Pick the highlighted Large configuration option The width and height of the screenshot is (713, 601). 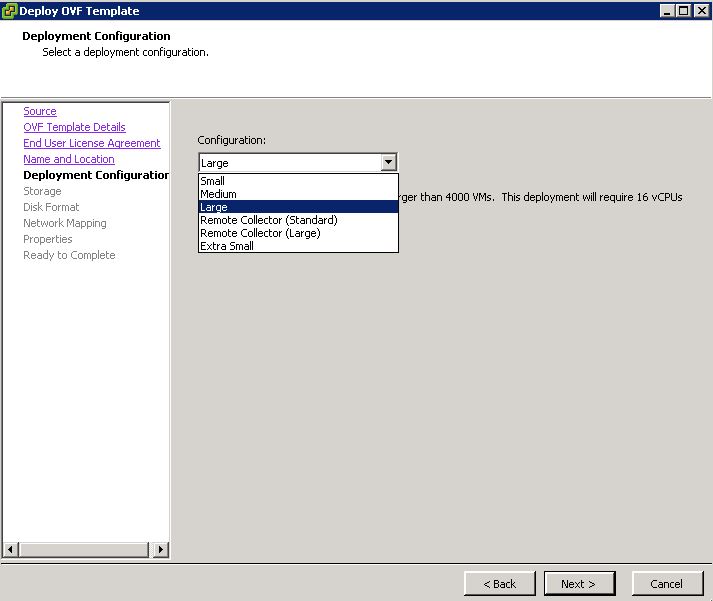[215, 207]
